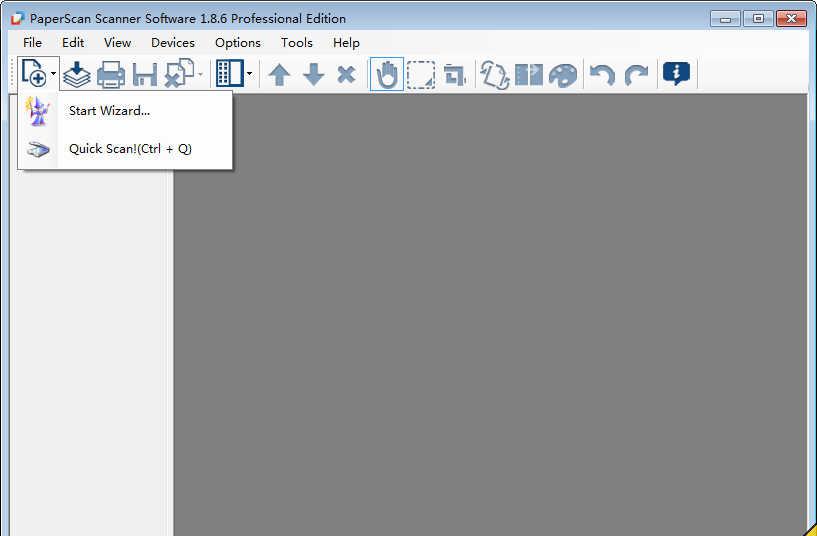
Task: Expand the Delete pages dropdown arrow
Action: [201, 74]
